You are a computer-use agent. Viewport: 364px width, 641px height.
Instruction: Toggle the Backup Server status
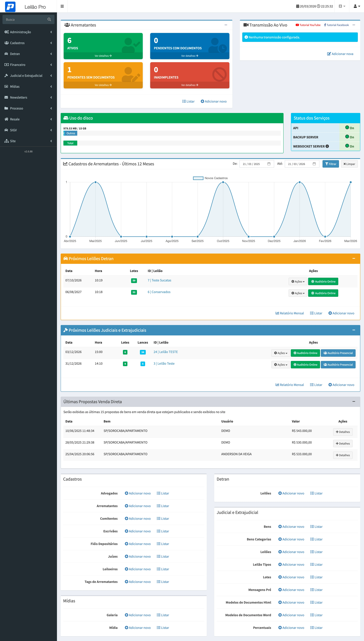347,137
